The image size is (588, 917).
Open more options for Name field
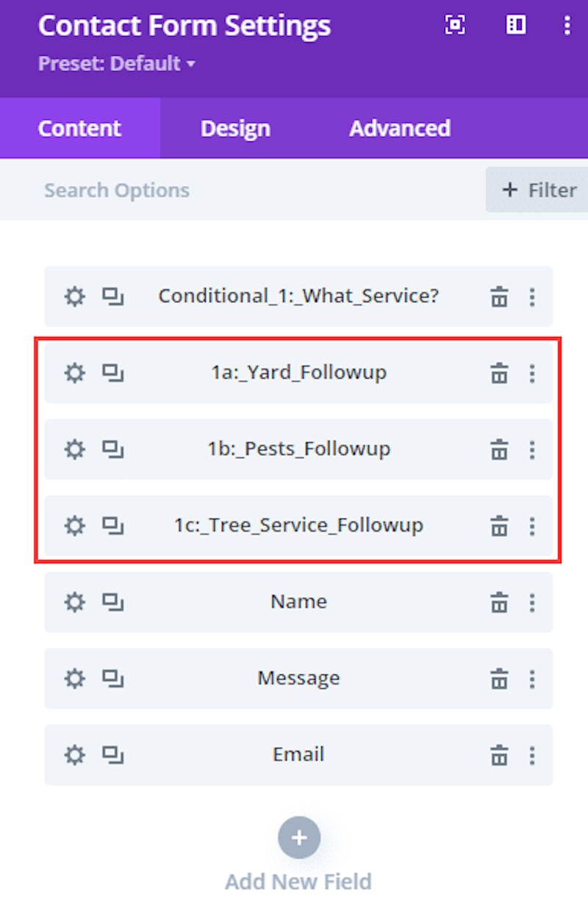tap(532, 603)
